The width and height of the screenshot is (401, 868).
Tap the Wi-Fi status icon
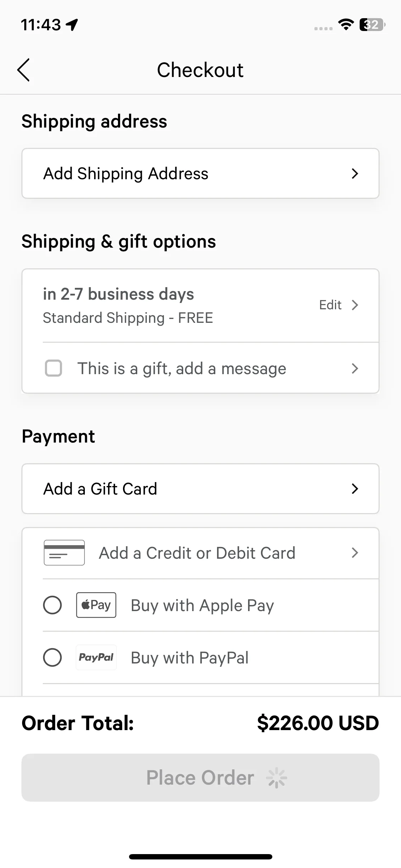(345, 25)
